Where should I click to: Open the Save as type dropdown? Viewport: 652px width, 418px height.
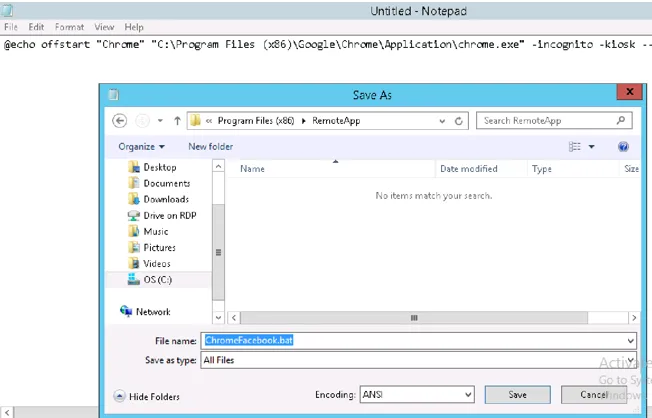(x=630, y=359)
